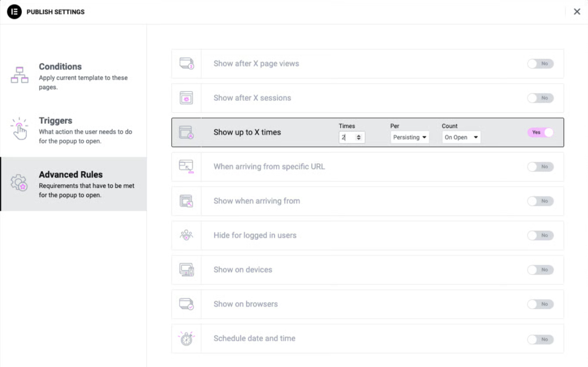
Task: Click the Elementor logo in the header
Action: pyautogui.click(x=14, y=11)
